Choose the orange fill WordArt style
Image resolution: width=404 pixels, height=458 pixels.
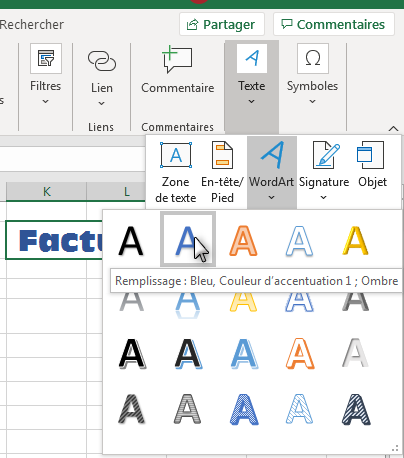(x=243, y=241)
